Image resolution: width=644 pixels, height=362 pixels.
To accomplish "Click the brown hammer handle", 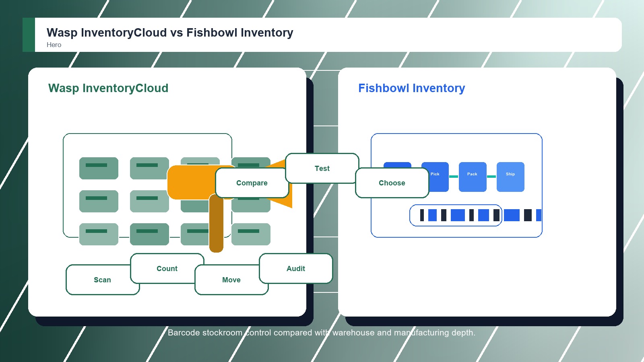I will click(x=216, y=223).
